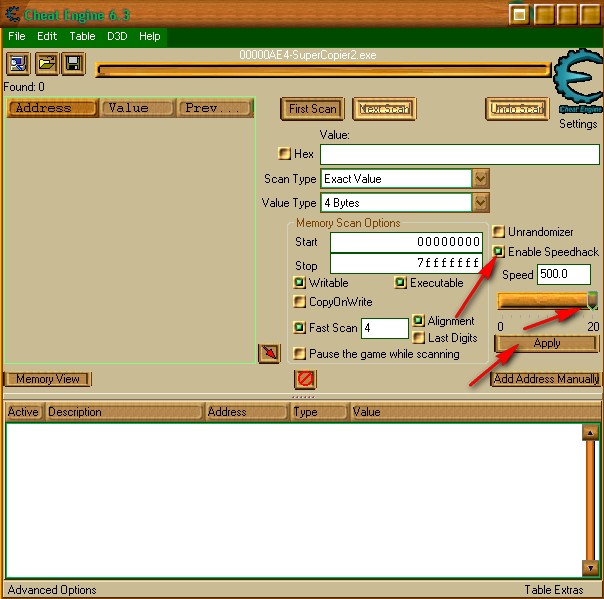Click Add Address Manually
The width and height of the screenshot is (604, 599).
pos(546,379)
